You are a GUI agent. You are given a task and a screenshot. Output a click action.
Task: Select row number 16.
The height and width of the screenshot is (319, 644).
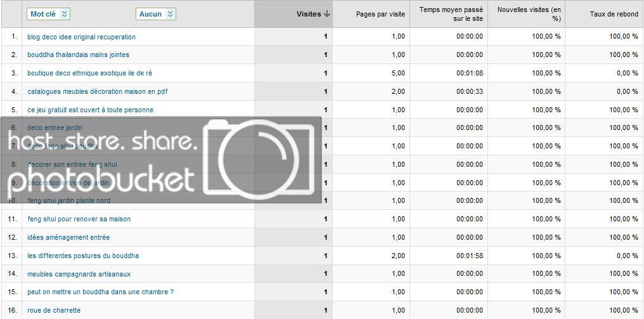[12, 310]
